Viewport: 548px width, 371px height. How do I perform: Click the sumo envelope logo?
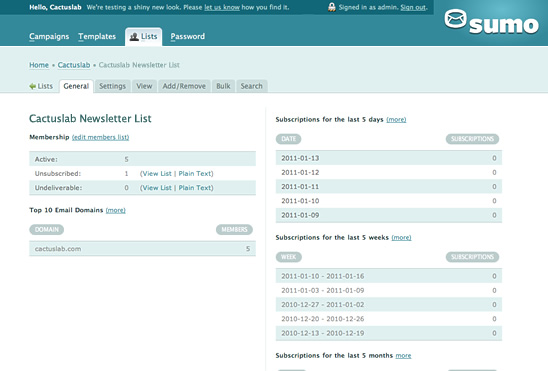click(491, 22)
